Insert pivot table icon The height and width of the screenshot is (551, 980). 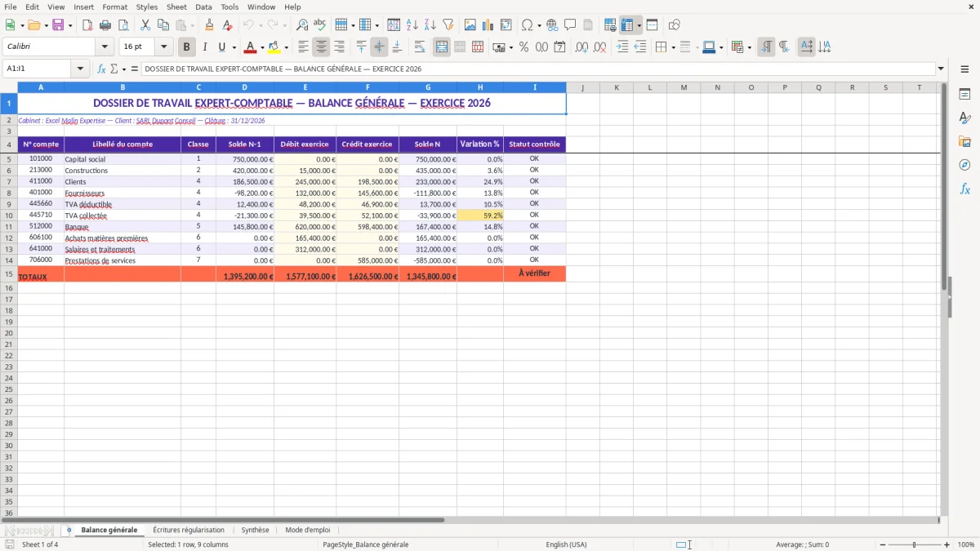tap(506, 25)
